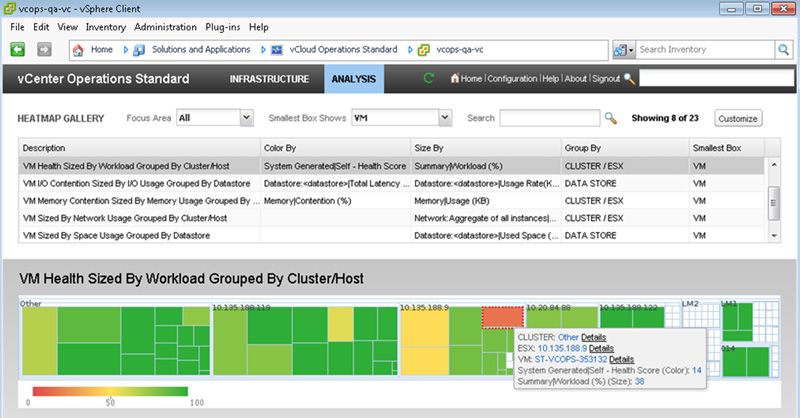Screen dimensions: 800x418
Task: Open the Administration menu
Action: point(165,27)
